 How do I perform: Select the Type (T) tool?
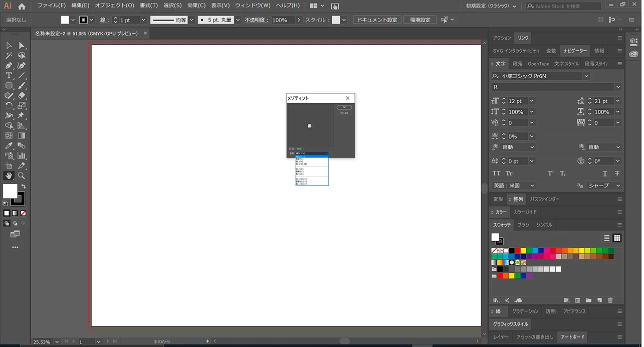pyautogui.click(x=9, y=76)
